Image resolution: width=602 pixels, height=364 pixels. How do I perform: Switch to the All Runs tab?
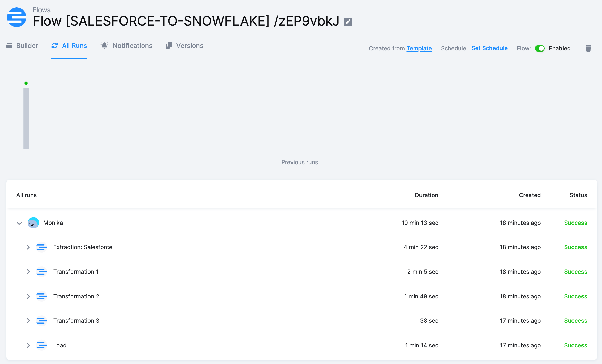[x=74, y=45]
